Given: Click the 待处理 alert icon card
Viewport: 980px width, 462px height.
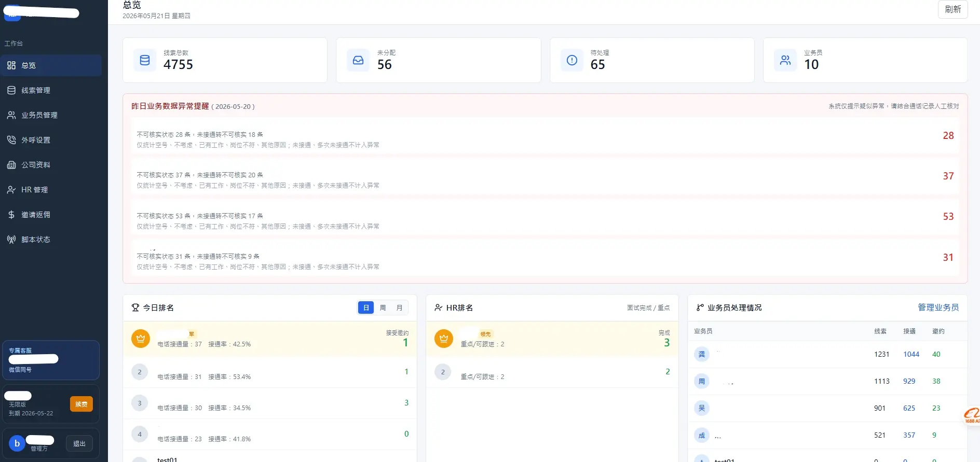Looking at the screenshot, I should tap(652, 60).
